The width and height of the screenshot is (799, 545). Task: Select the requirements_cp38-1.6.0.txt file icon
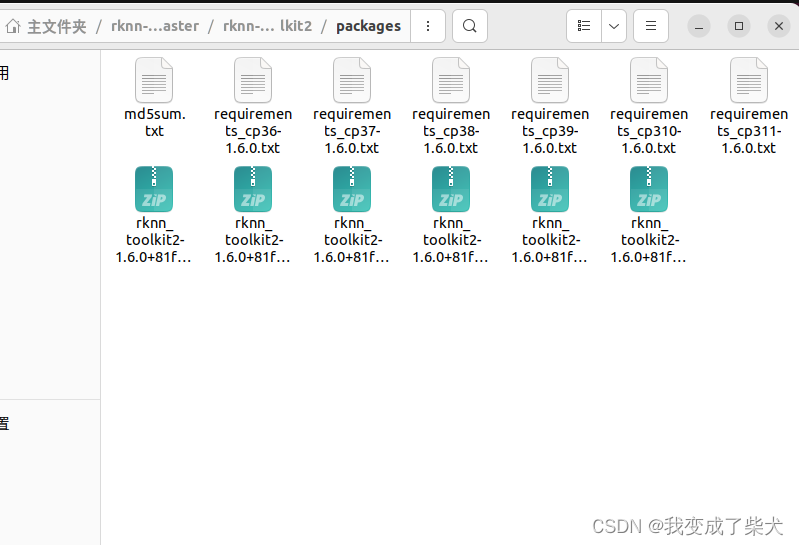click(450, 80)
